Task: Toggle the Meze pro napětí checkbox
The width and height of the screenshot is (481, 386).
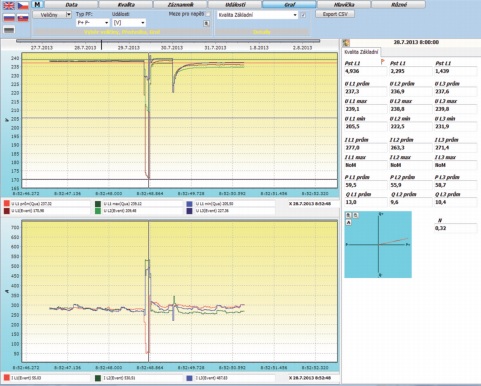Action: tap(208, 14)
